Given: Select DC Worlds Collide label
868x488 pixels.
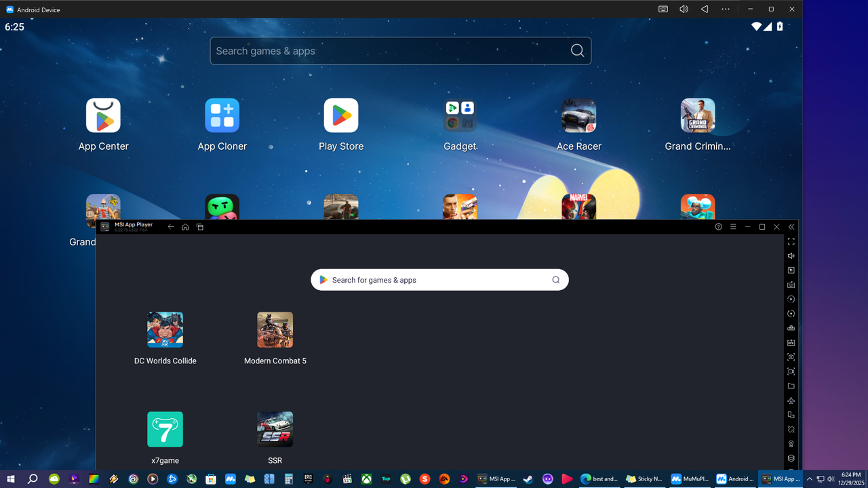Looking at the screenshot, I should click(165, 361).
